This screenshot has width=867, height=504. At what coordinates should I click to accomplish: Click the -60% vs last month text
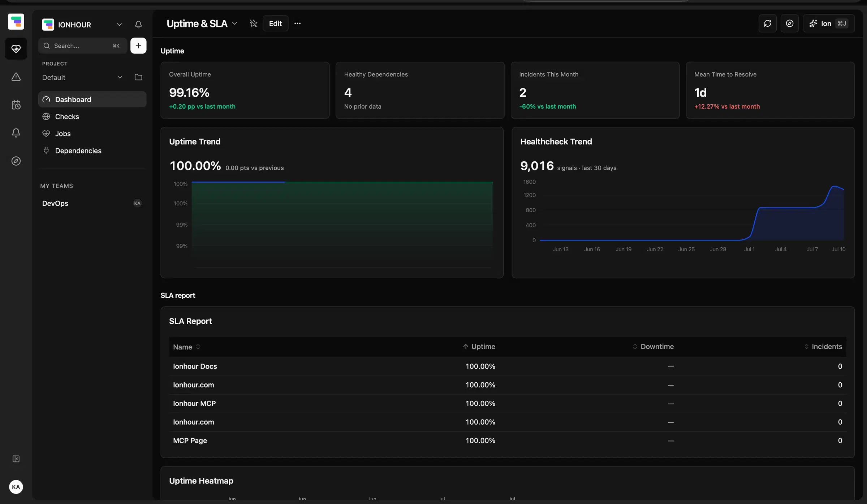tap(548, 107)
